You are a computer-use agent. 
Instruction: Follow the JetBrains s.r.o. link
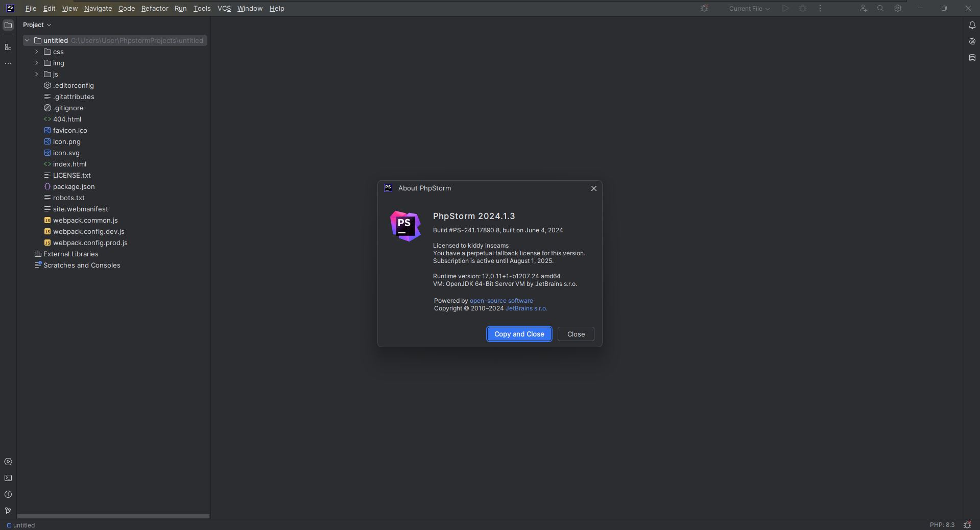(x=526, y=308)
